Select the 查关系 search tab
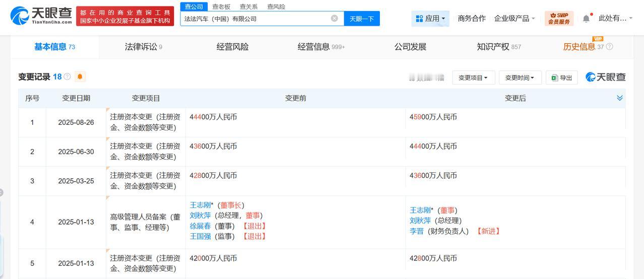Image resolution: width=644 pixels, height=279 pixels. (248, 7)
